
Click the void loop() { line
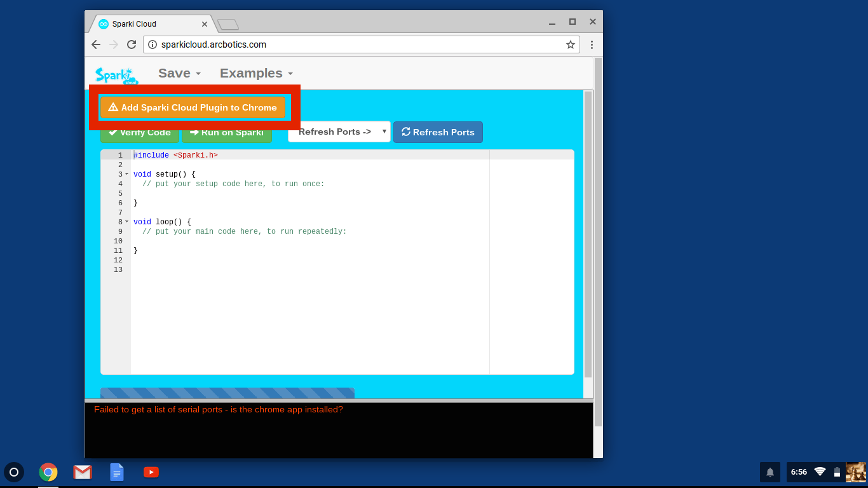click(x=162, y=222)
